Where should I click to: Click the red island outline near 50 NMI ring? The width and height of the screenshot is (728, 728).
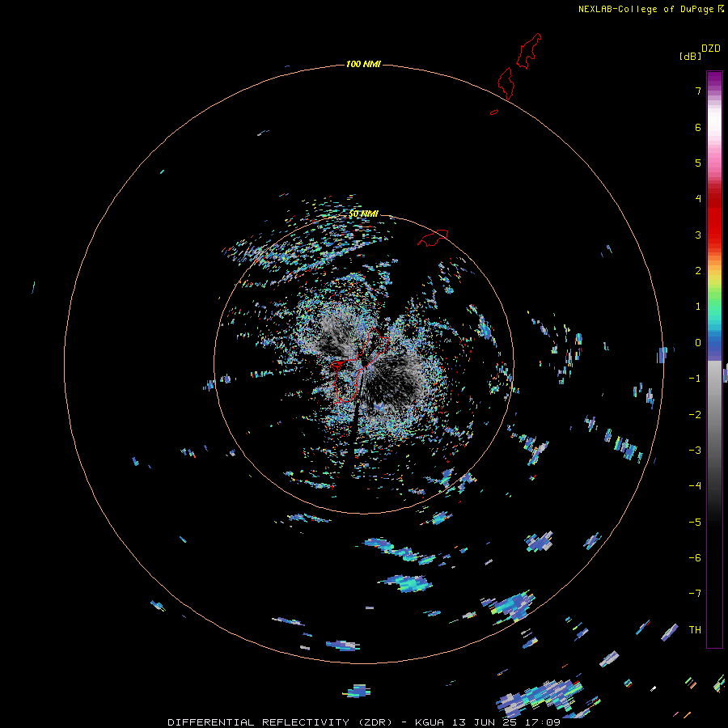[433, 237]
